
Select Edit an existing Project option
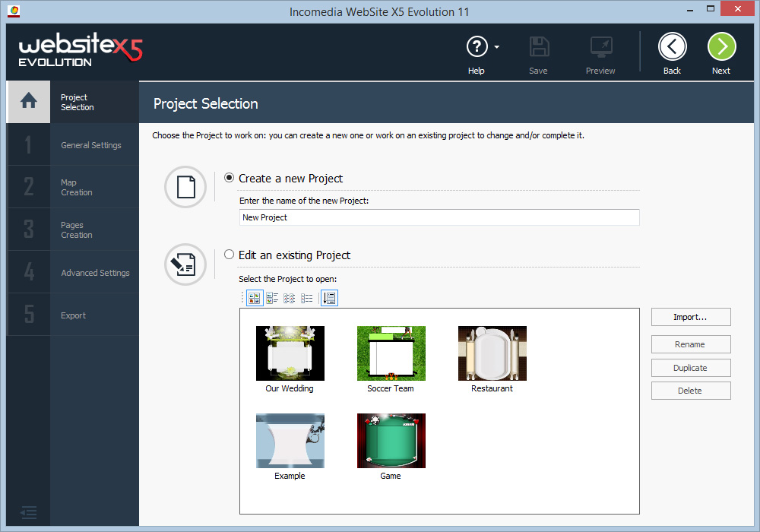[x=229, y=255]
